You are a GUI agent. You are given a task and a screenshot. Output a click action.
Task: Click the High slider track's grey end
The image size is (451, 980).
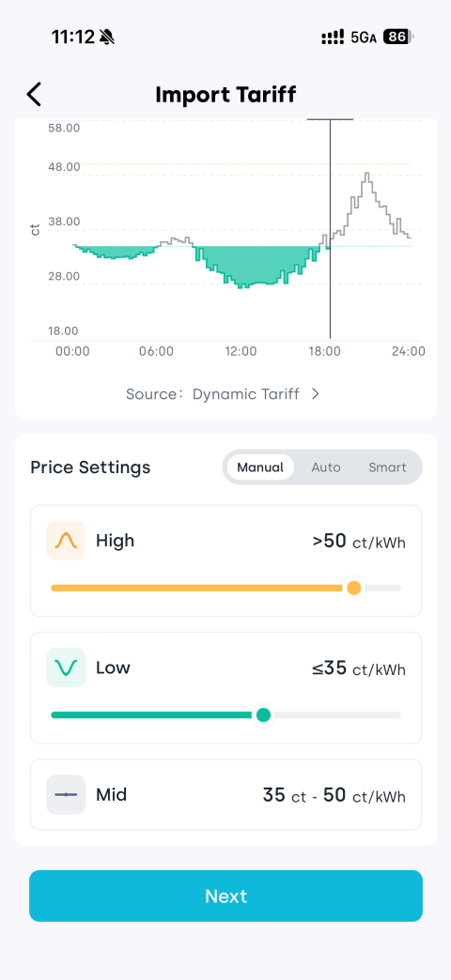point(382,588)
